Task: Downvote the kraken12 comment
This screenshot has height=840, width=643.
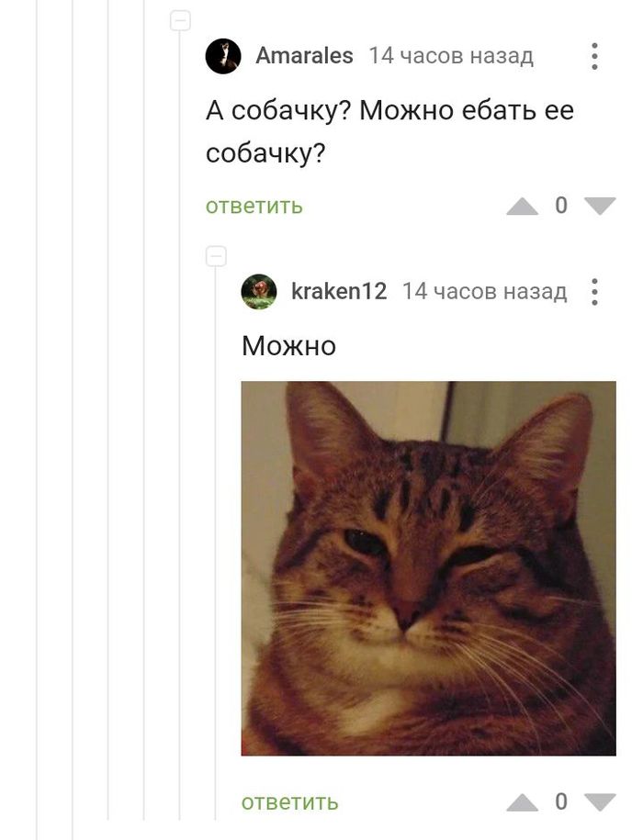Action: pyautogui.click(x=600, y=802)
